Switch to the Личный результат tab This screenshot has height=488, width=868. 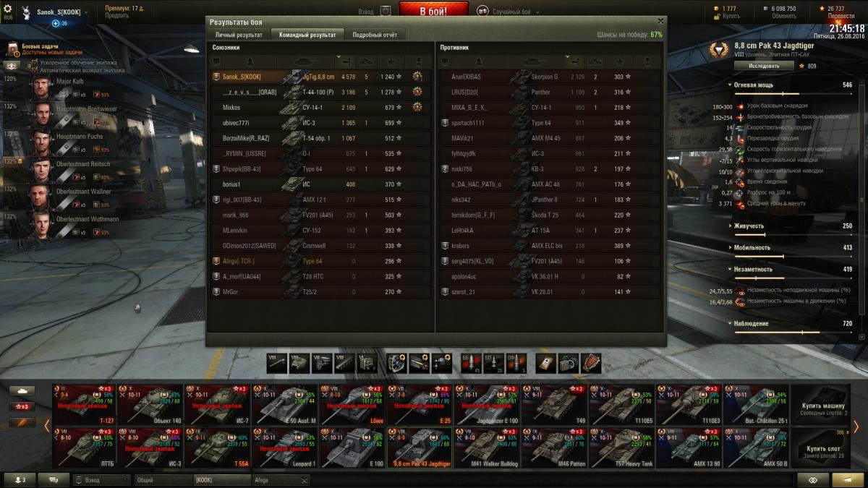point(239,35)
